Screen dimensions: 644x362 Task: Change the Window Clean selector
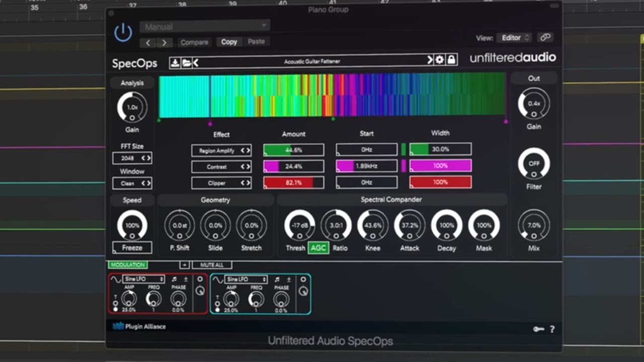coord(132,184)
